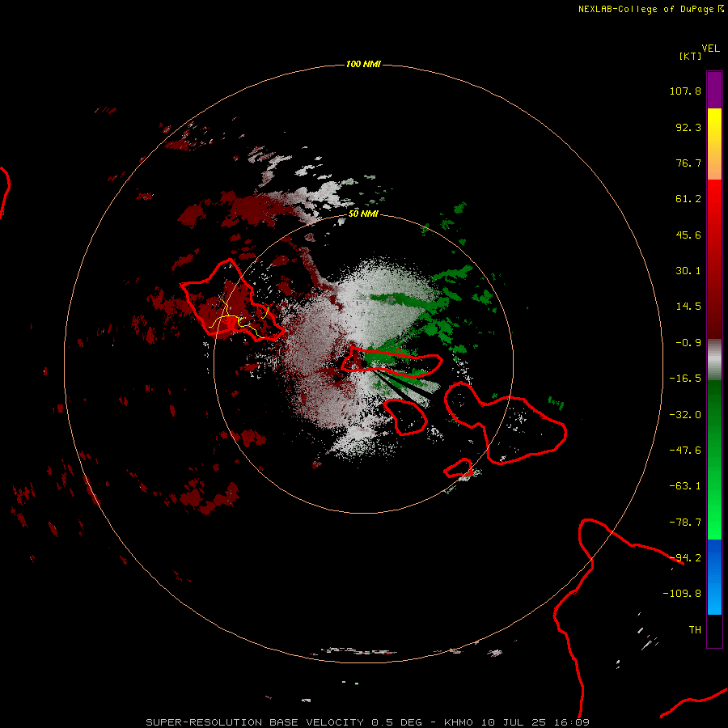Click the [KT] units label
The image size is (728, 728).
point(690,56)
